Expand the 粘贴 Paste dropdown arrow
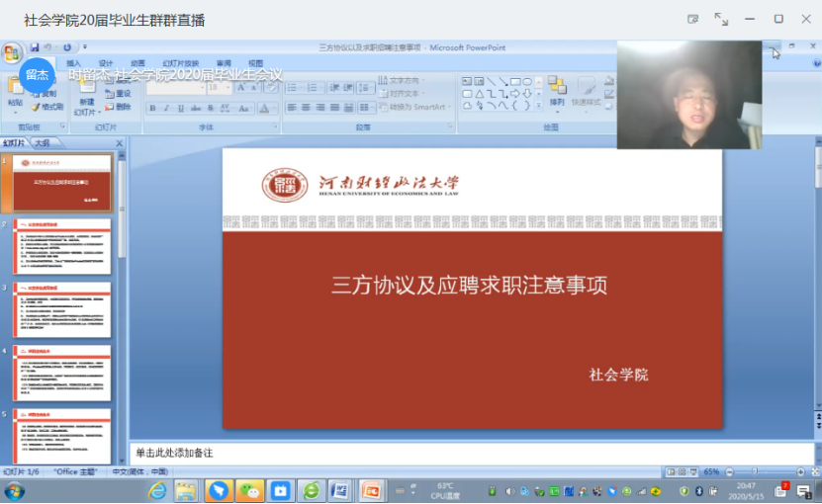Viewport: 822px width, 504px height. (x=15, y=112)
